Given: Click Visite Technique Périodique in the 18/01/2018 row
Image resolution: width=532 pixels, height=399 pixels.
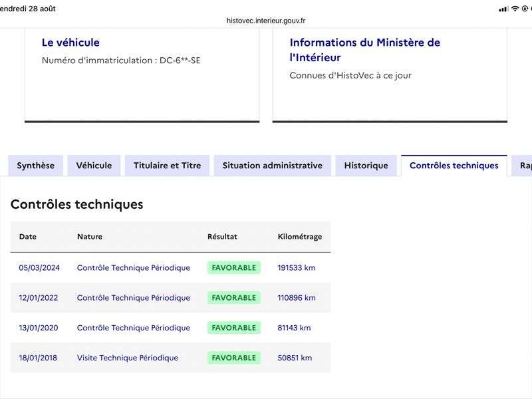Looking at the screenshot, I should point(127,358).
